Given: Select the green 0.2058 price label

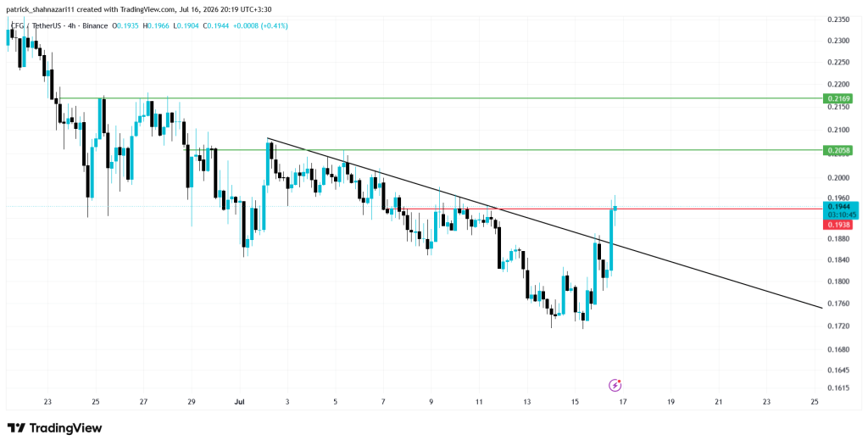Looking at the screenshot, I should coord(838,150).
